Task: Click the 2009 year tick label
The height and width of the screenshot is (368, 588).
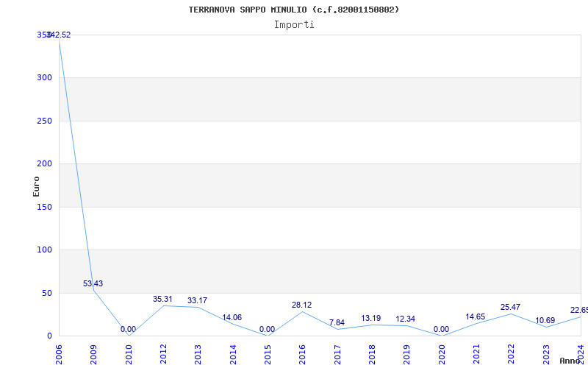Action: point(93,355)
